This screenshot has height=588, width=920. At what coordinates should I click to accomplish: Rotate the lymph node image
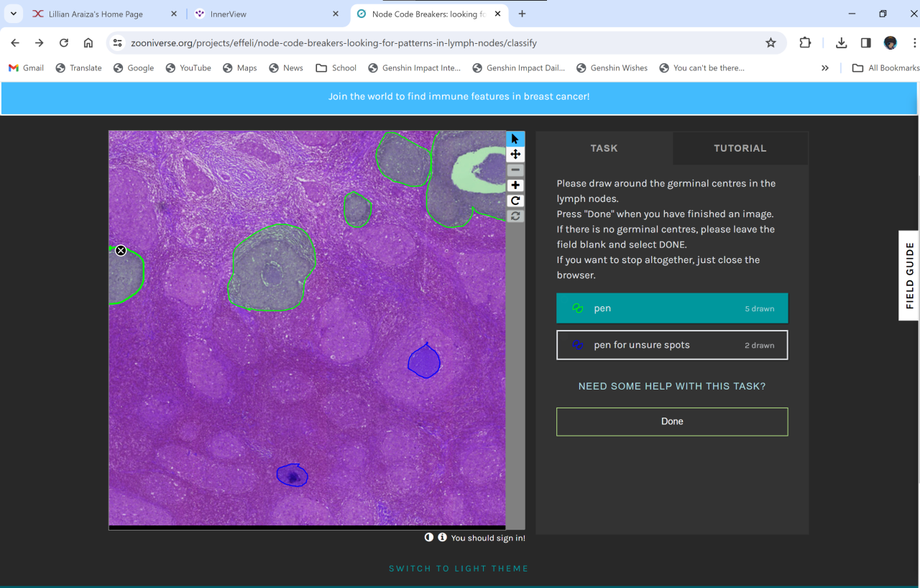pyautogui.click(x=515, y=201)
